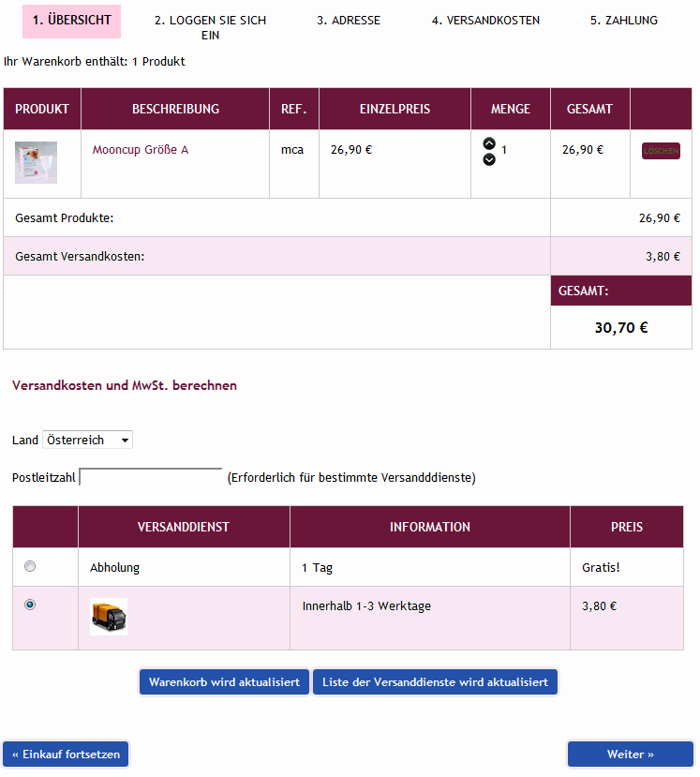Select the truck delivery radio button

click(x=30, y=605)
